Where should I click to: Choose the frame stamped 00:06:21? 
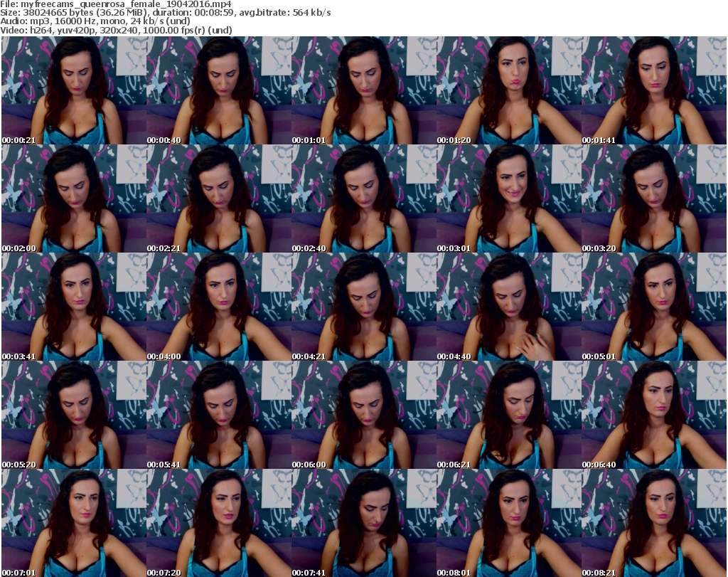point(508,415)
